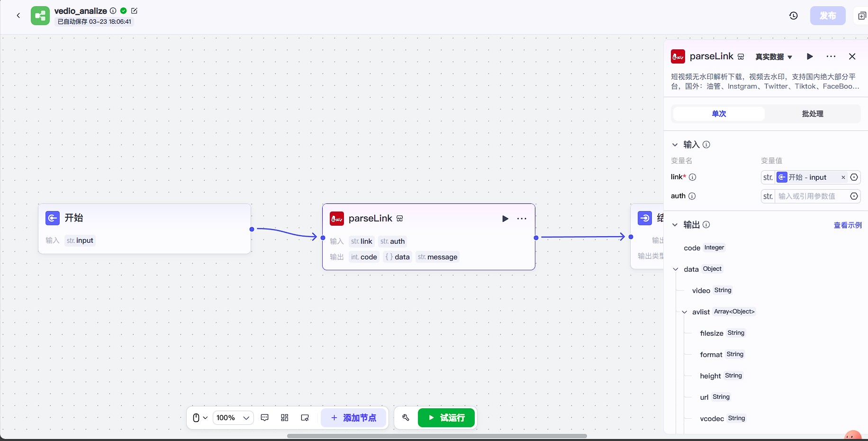
Task: Switch to the 单次 tab
Action: [x=719, y=114]
